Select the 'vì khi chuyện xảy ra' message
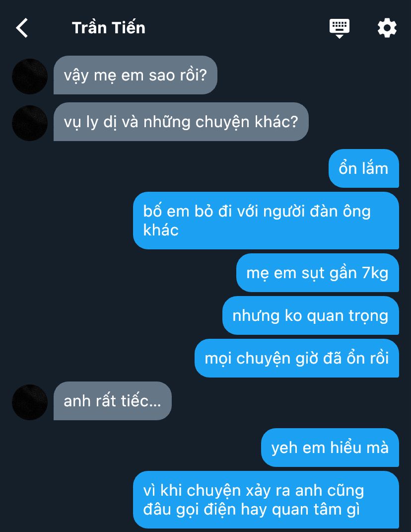 (x=266, y=500)
